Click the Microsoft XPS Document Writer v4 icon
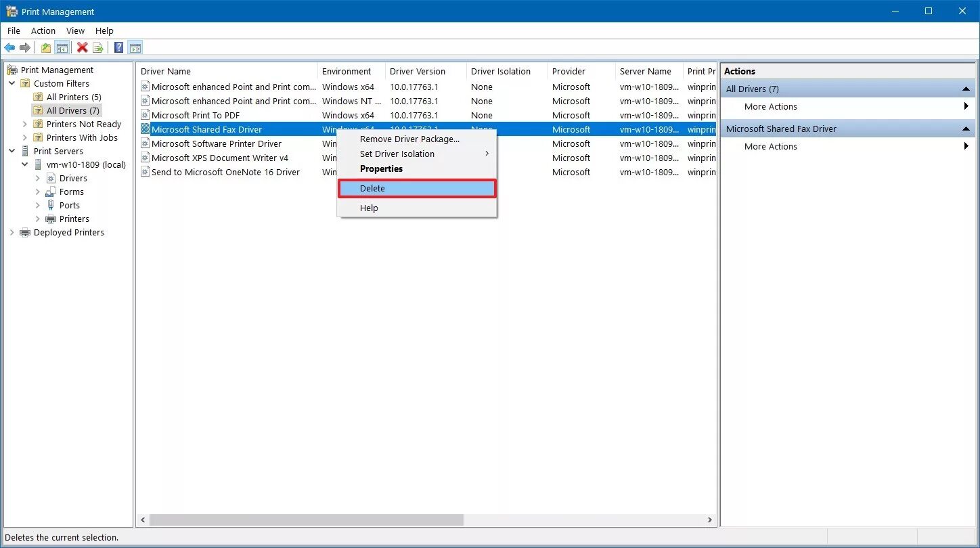Viewport: 980px width, 548px height. pos(145,158)
